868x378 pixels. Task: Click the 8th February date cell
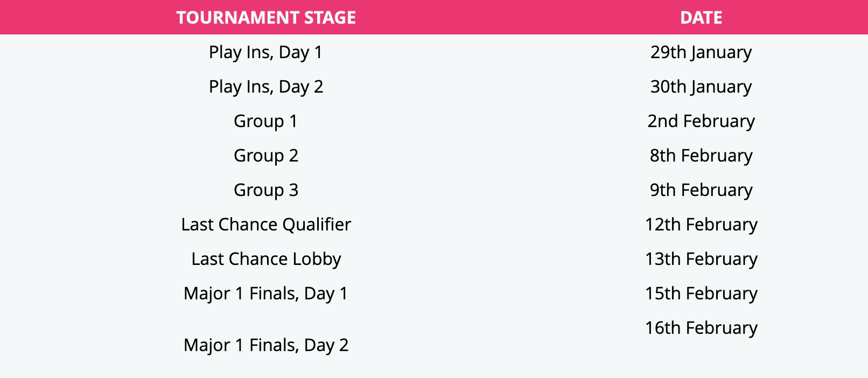pos(701,156)
